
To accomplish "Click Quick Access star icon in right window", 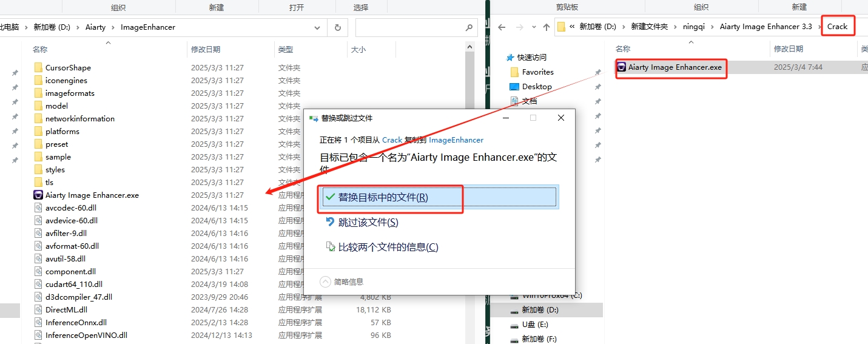I will pos(510,57).
